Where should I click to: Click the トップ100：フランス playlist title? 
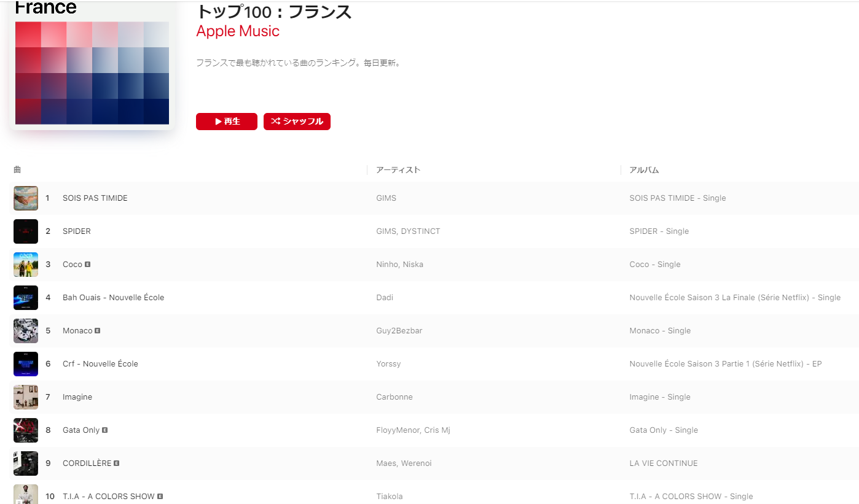click(x=274, y=12)
